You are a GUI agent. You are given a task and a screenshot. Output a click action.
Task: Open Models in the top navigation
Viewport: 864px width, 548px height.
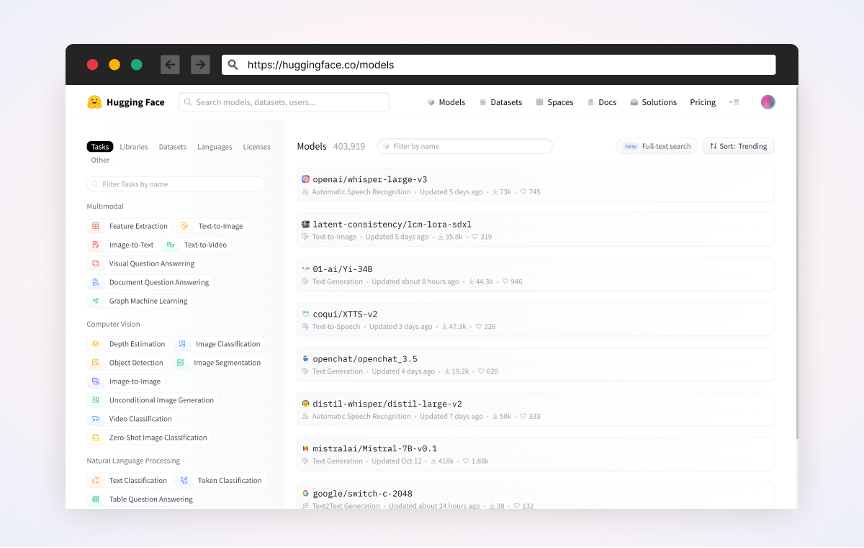[446, 102]
